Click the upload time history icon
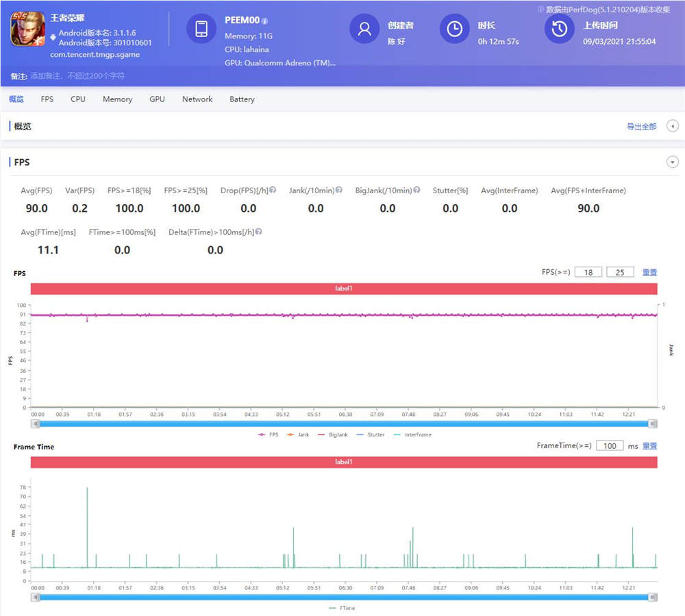Screen dimensions: 685x616 [559, 29]
